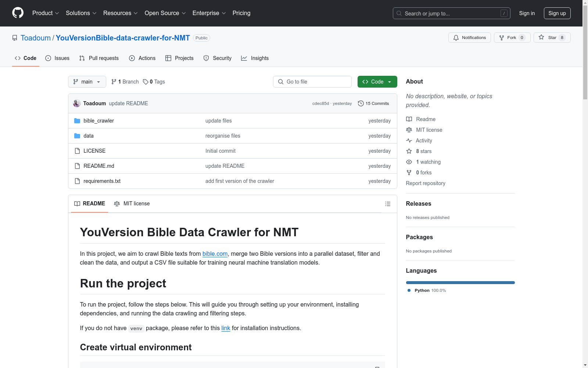Click the star icon beside 8 stars
The height and width of the screenshot is (368, 588).
point(409,151)
